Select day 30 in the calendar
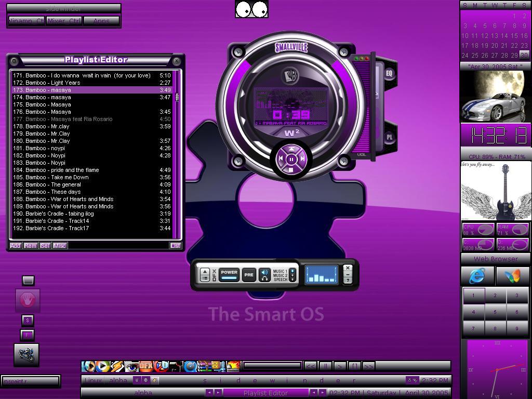Screen dimensions: 532x399 [524, 55]
